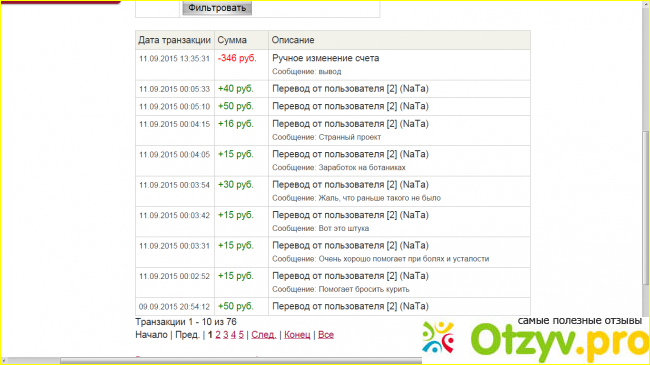The image size is (650, 365).
Task: Open transactions page 3
Action: coord(226,335)
